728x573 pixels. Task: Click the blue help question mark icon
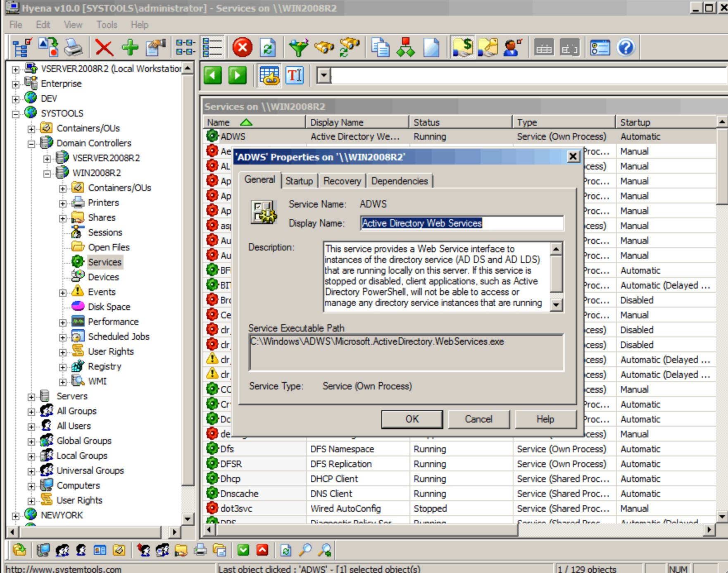626,48
